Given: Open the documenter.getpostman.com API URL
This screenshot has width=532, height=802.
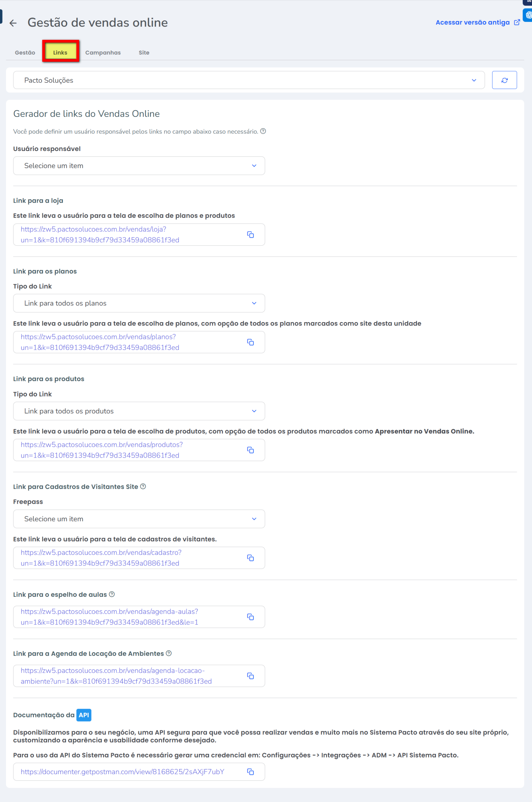Looking at the screenshot, I should [122, 772].
